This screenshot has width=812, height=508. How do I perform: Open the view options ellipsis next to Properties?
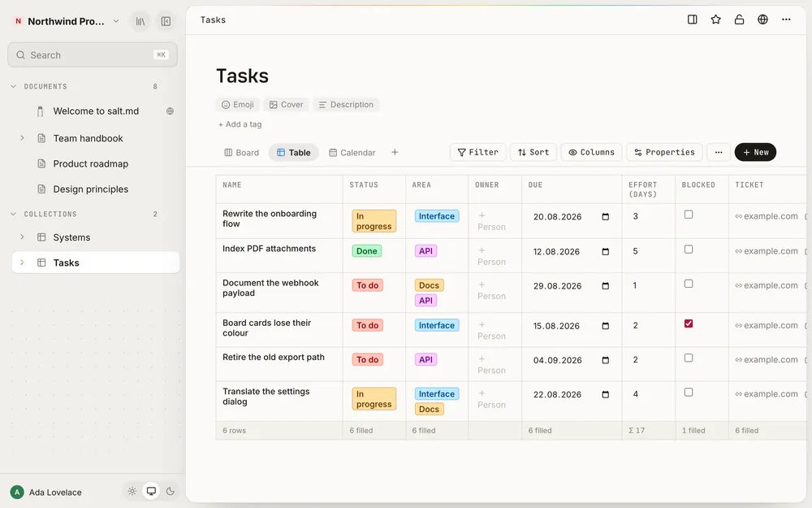719,153
